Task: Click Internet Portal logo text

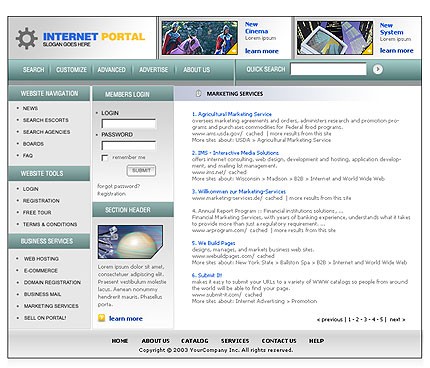Action: [94, 36]
